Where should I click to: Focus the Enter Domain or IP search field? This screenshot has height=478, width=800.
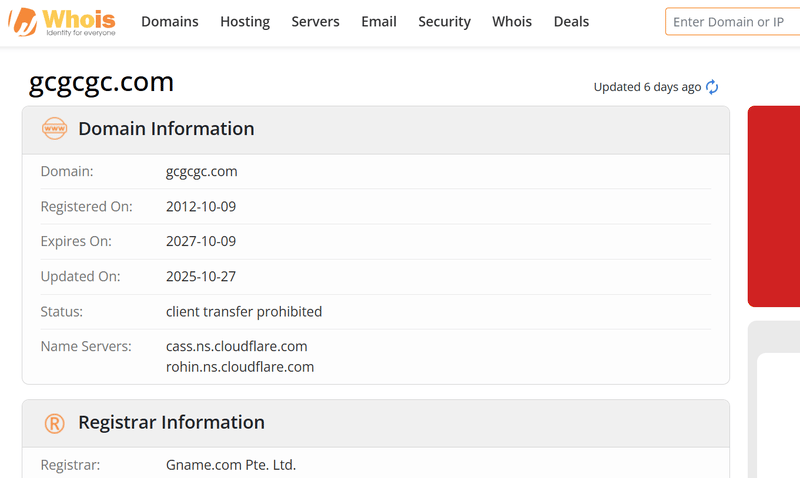point(733,22)
